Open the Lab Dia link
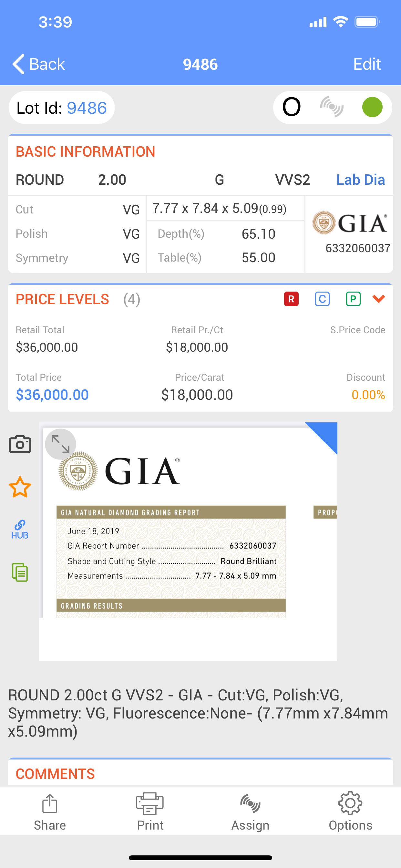This screenshot has width=401, height=868. point(360,180)
